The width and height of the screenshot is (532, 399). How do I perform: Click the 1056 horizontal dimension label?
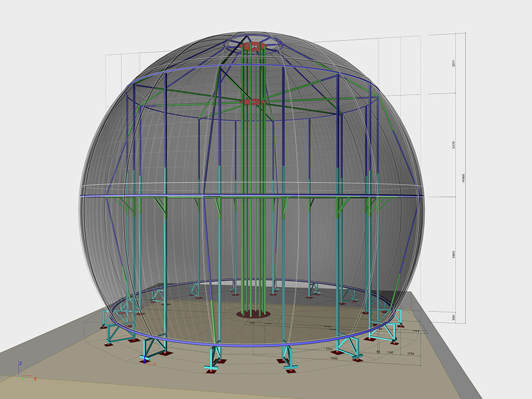click(410, 353)
